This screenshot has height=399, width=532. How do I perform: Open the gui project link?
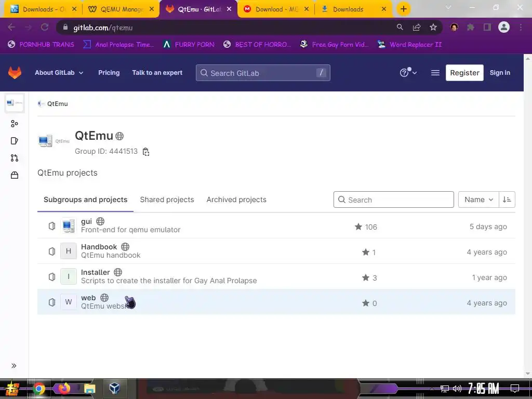point(87,221)
